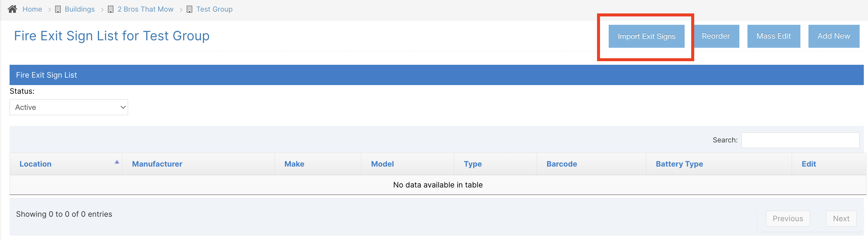This screenshot has width=868, height=240.
Task: Sort table by Manufacturer column
Action: tap(198, 164)
